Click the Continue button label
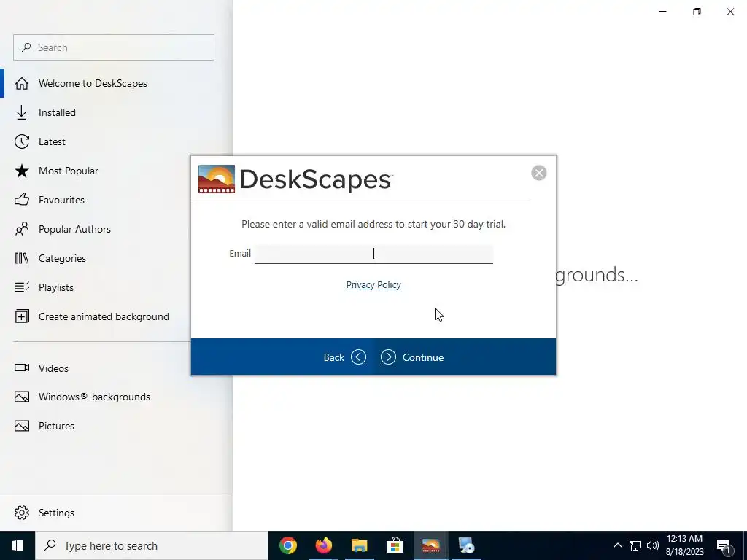 [x=423, y=357]
